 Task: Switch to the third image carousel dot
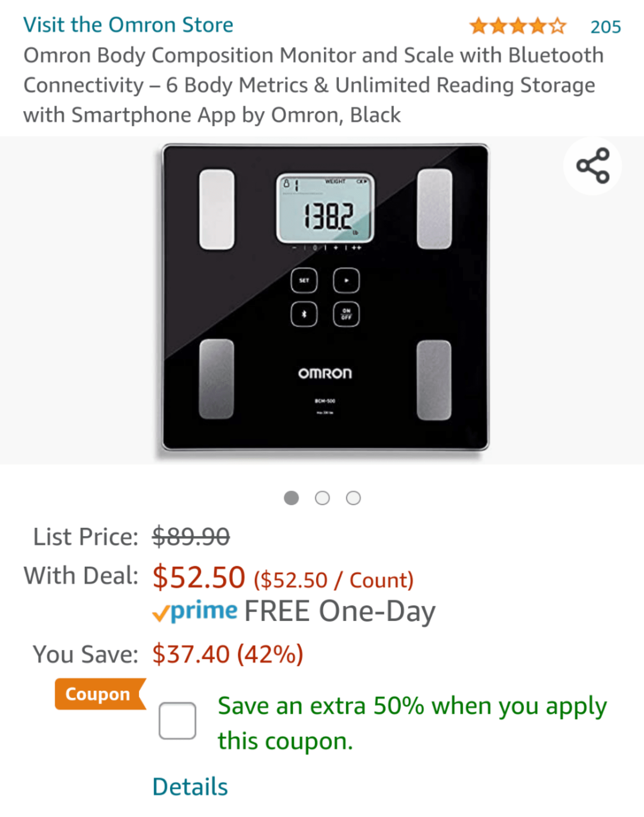(353, 498)
